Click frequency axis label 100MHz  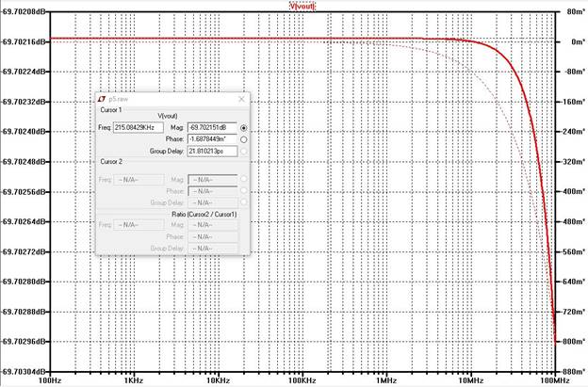(x=555, y=380)
